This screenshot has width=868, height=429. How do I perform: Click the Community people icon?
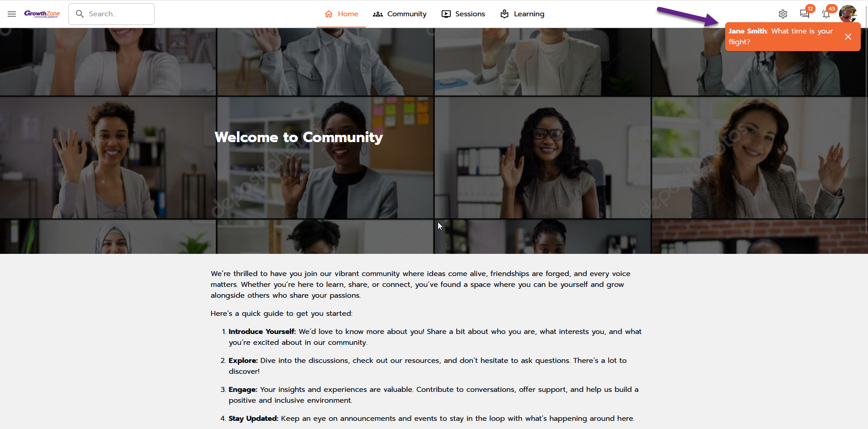pyautogui.click(x=378, y=14)
